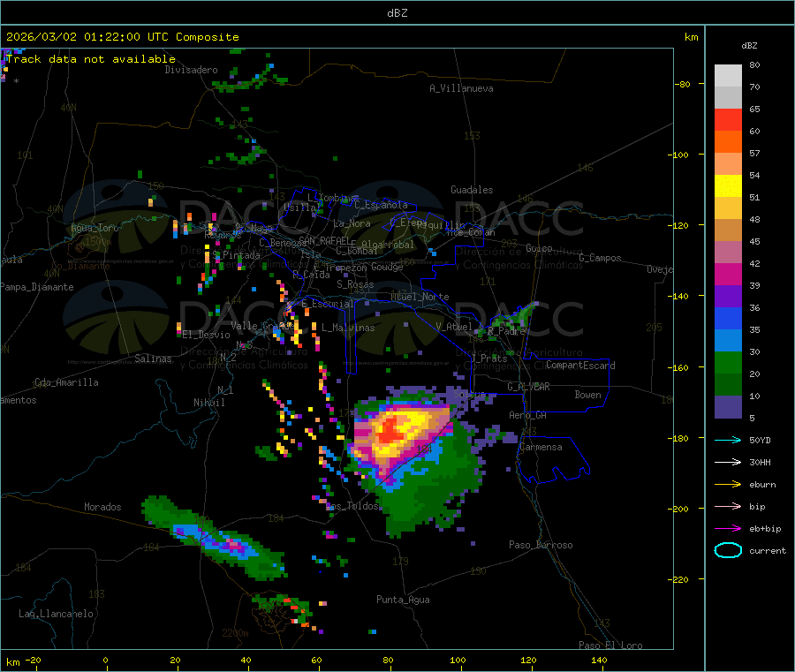Click the 'A_Villanueva' map label
Screen dimensions: 795x672
pyautogui.click(x=461, y=88)
